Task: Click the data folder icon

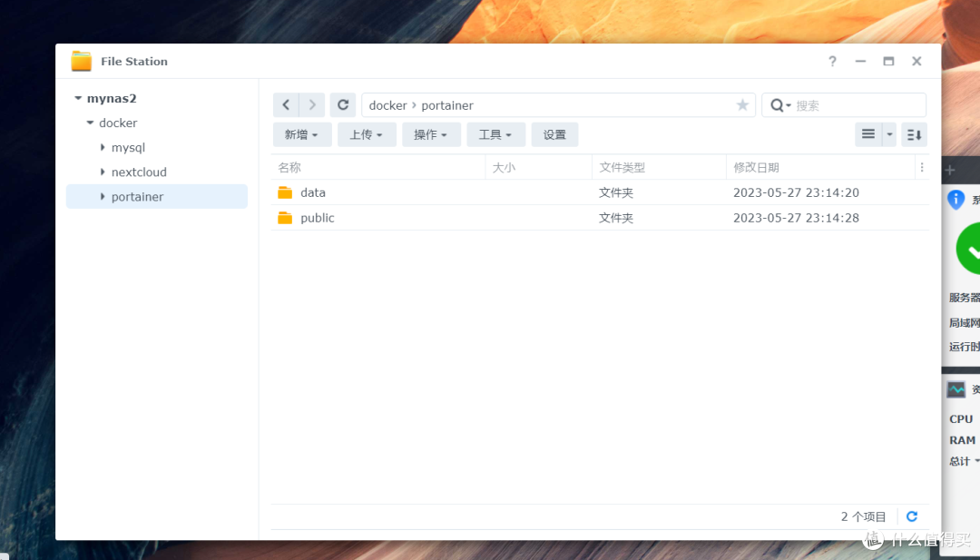Action: (285, 192)
